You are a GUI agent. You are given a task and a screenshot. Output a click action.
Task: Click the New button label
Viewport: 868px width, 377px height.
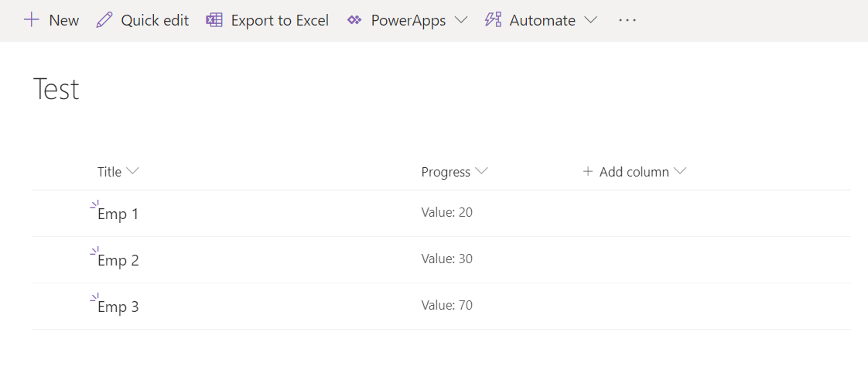point(64,20)
